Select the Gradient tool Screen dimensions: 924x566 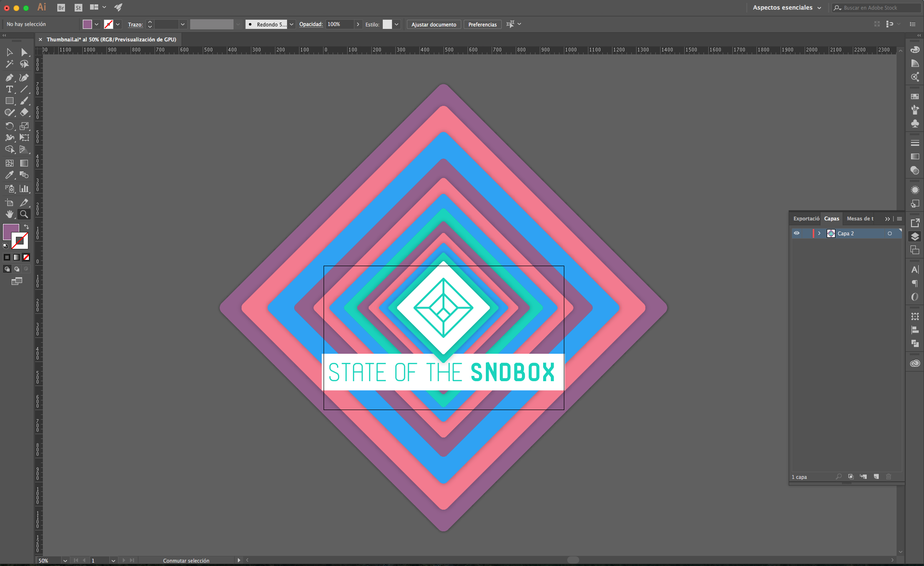pyautogui.click(x=24, y=163)
